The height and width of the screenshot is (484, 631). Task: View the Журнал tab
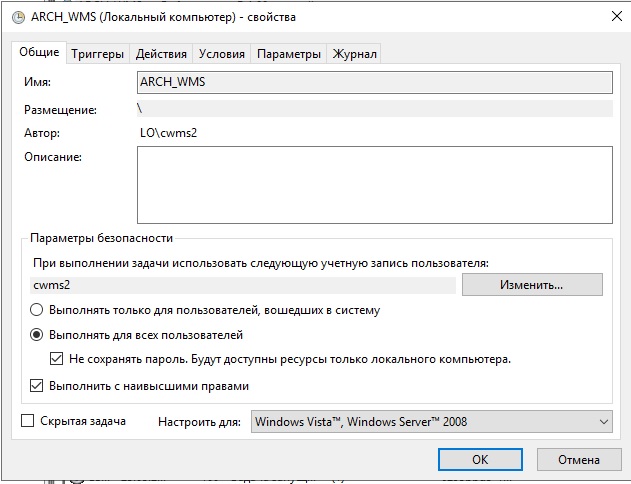coord(354,54)
